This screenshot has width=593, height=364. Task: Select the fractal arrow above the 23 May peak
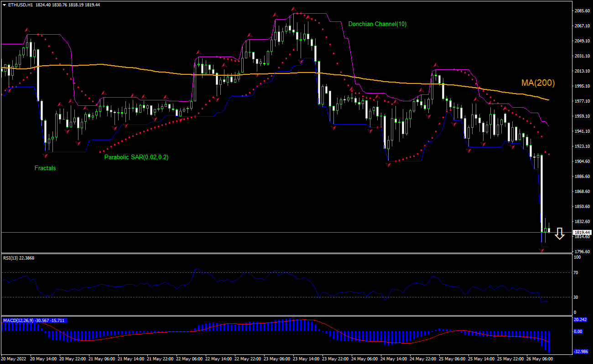pyautogui.click(x=293, y=8)
